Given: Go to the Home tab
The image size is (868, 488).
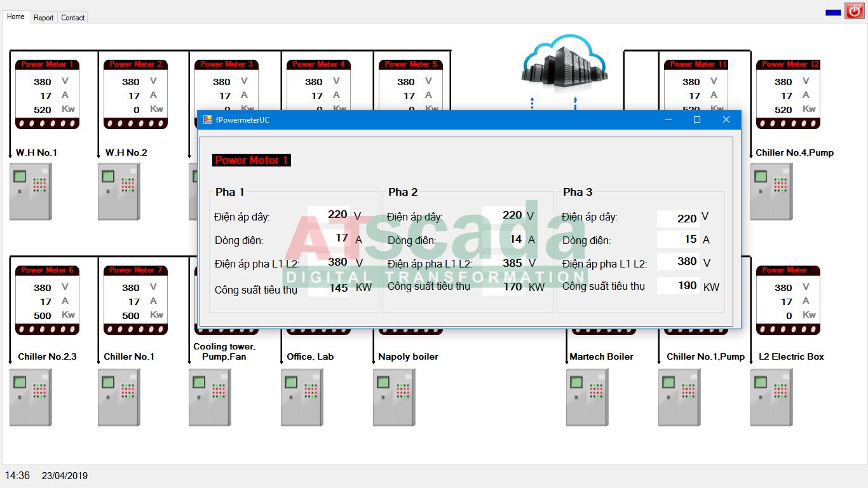Looking at the screenshot, I should pos(15,17).
